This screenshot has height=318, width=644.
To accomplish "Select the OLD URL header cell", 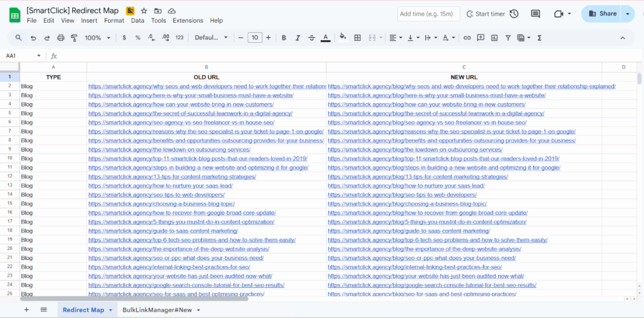I will coord(206,77).
